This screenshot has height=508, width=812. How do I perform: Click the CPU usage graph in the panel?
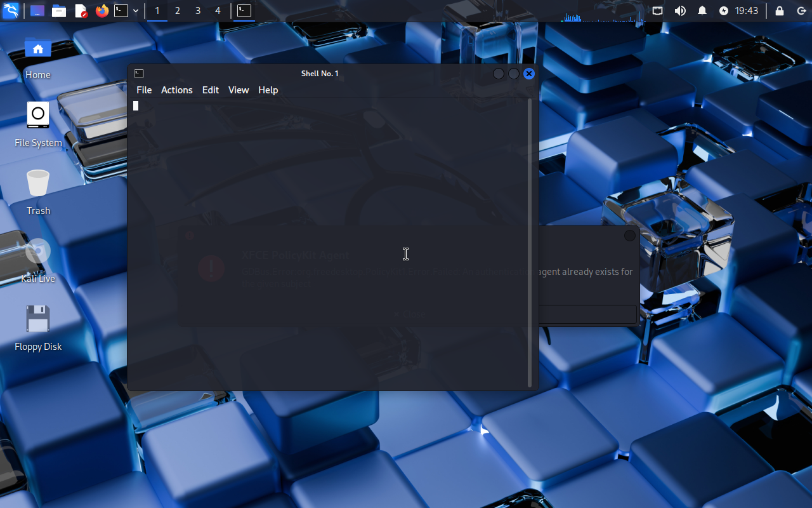pos(602,11)
